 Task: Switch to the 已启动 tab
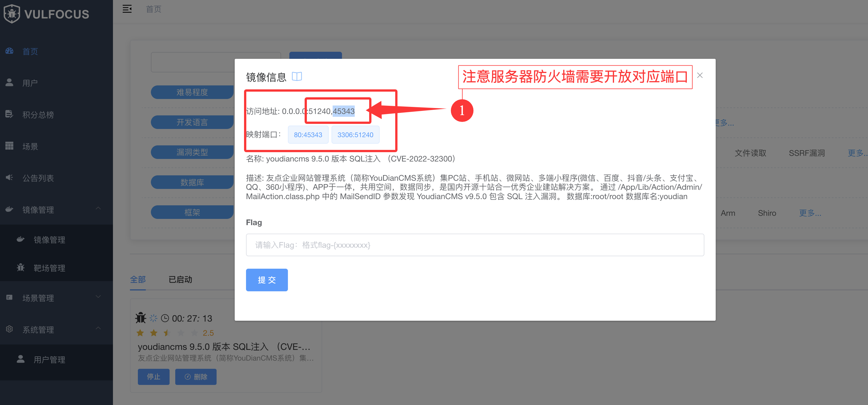180,279
